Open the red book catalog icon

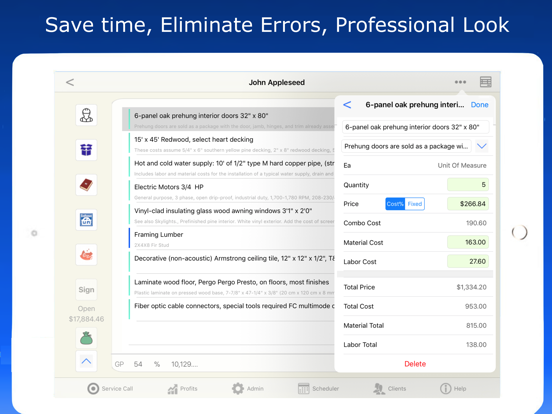(86, 185)
